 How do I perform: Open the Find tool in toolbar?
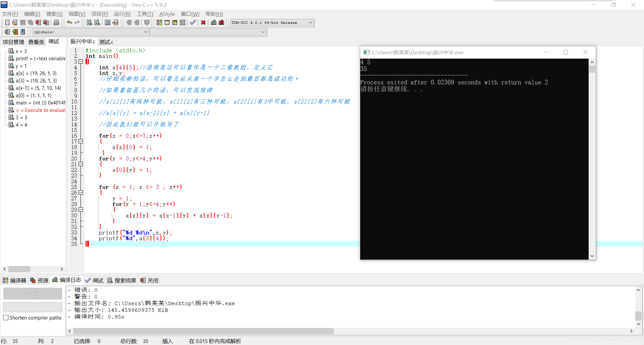(90, 22)
